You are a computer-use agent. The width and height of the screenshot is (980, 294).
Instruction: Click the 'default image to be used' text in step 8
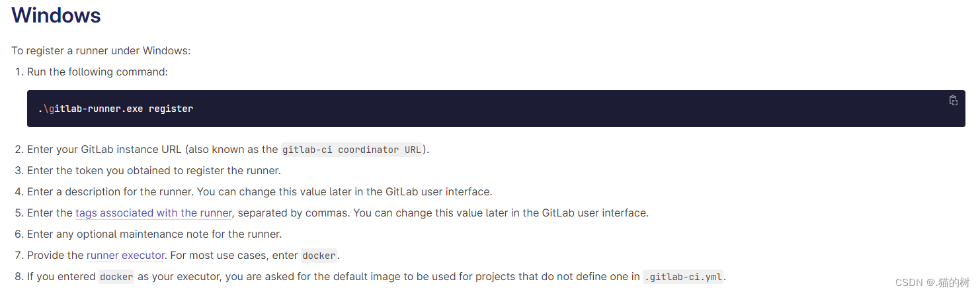(x=397, y=277)
